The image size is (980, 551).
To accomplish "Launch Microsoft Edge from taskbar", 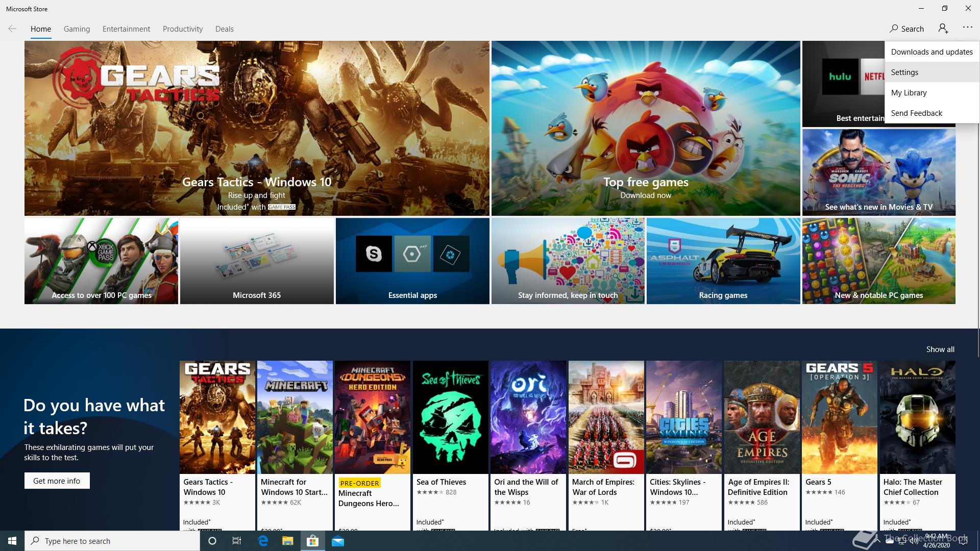I will pos(263,541).
